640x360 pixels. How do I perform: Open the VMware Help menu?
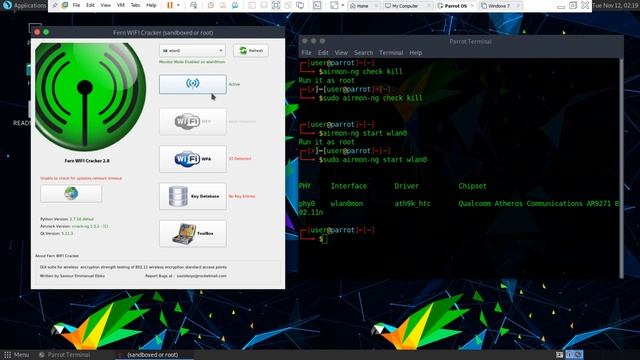pos(151,5)
